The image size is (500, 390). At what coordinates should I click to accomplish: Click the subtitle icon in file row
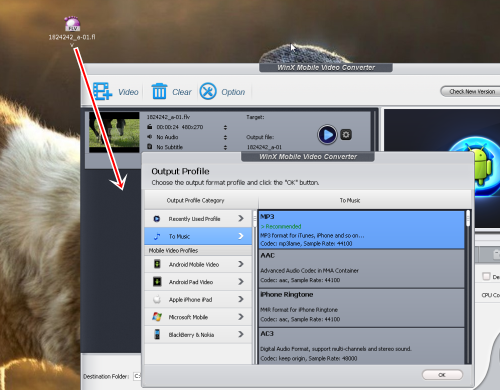(150, 147)
